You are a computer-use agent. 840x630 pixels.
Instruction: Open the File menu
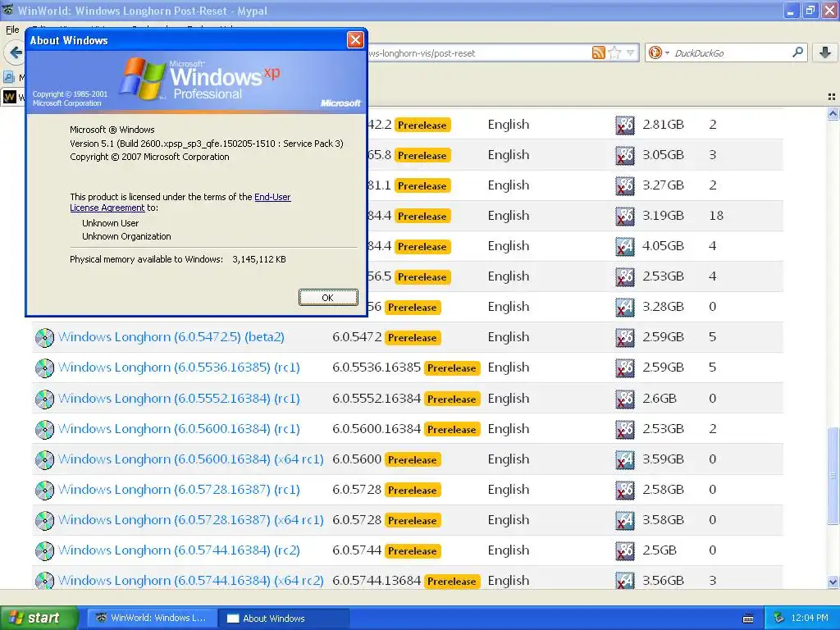coord(12,30)
